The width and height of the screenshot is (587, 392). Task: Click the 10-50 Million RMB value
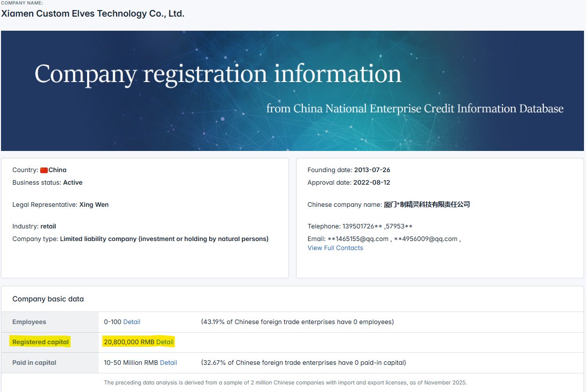(131, 362)
